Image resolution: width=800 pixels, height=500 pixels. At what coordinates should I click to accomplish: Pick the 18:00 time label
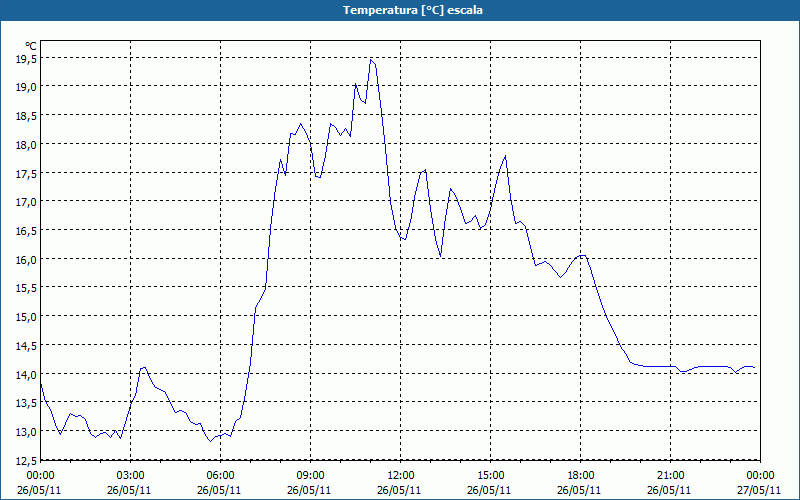point(581,476)
